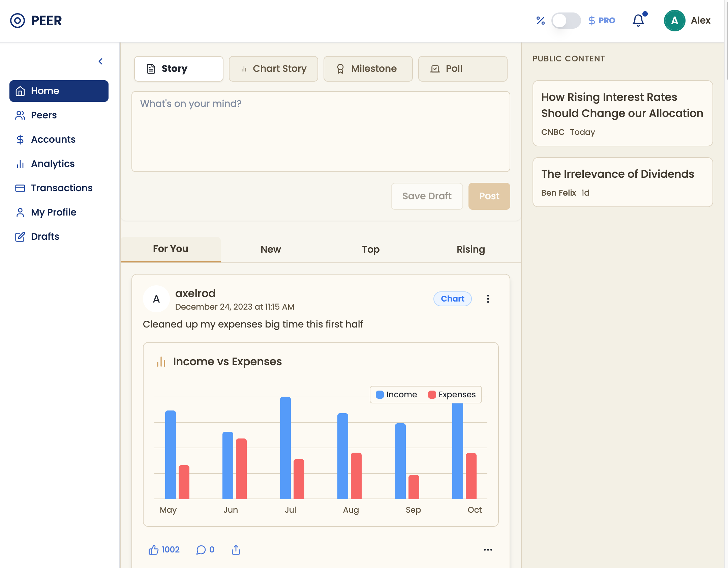Open the horizontal ellipsis menu below chart
Image resolution: width=728 pixels, height=568 pixels.
click(x=488, y=550)
